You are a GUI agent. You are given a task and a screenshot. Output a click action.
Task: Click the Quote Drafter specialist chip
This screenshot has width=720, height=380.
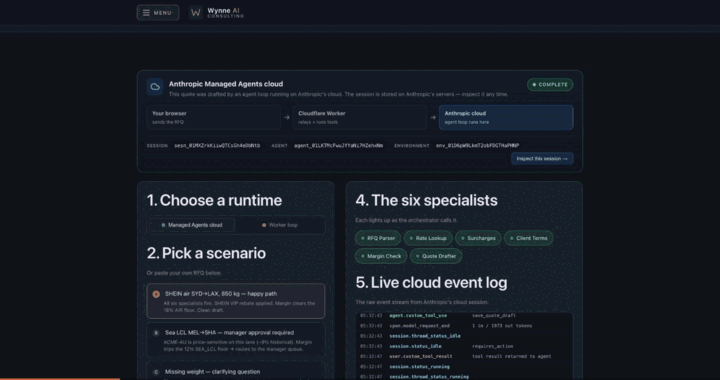436,256
